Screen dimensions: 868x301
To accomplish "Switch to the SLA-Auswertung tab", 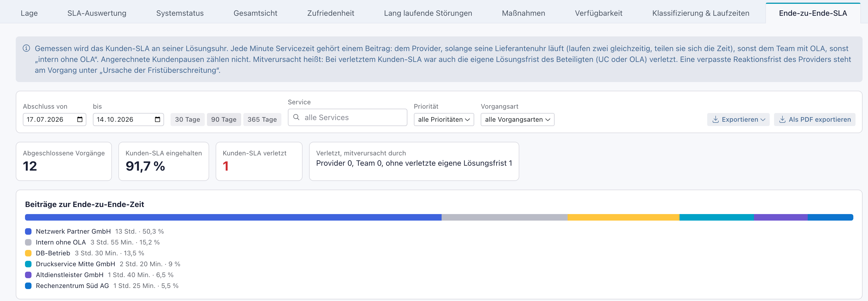I will coord(97,13).
